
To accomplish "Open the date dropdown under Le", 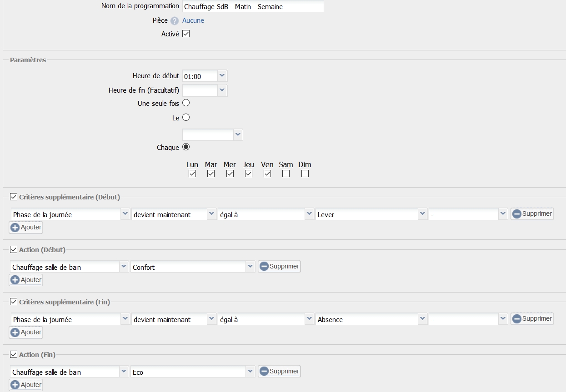I will 238,135.
